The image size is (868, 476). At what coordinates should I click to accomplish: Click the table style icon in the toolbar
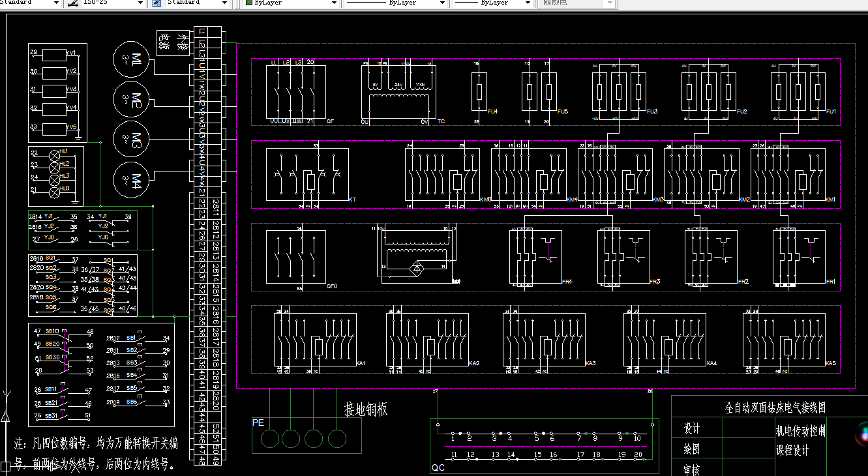tap(157, 3)
